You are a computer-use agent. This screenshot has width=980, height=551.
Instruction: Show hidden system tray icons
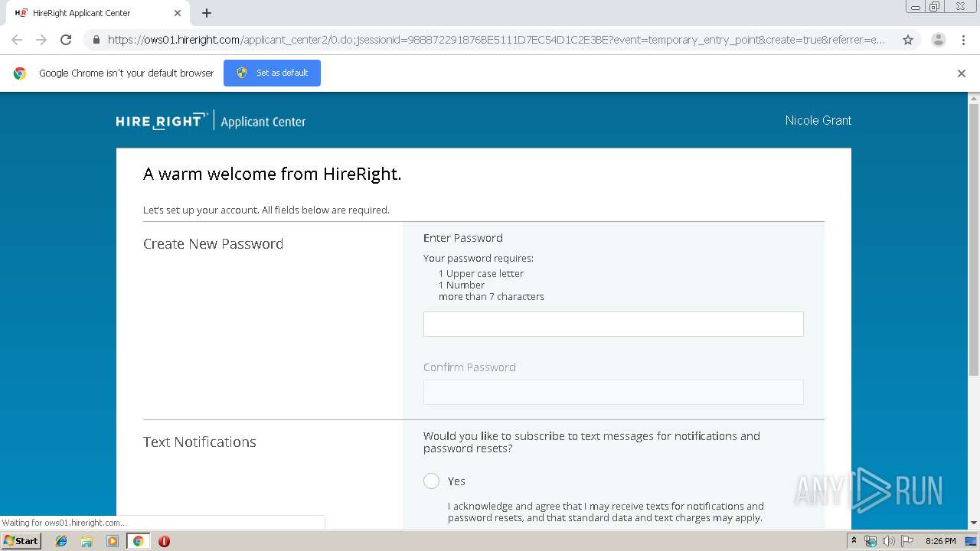(x=854, y=541)
